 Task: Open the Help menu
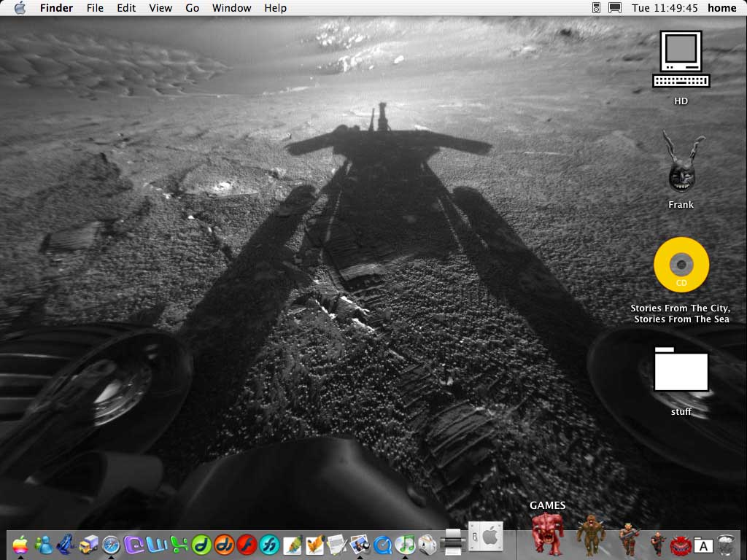click(x=275, y=8)
